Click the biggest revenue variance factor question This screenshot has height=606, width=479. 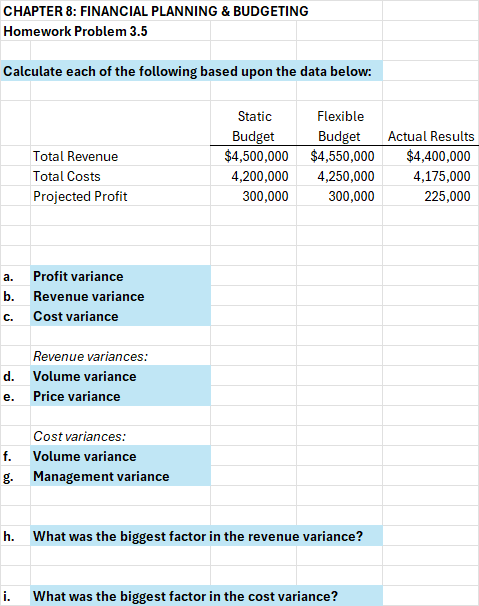(206, 536)
